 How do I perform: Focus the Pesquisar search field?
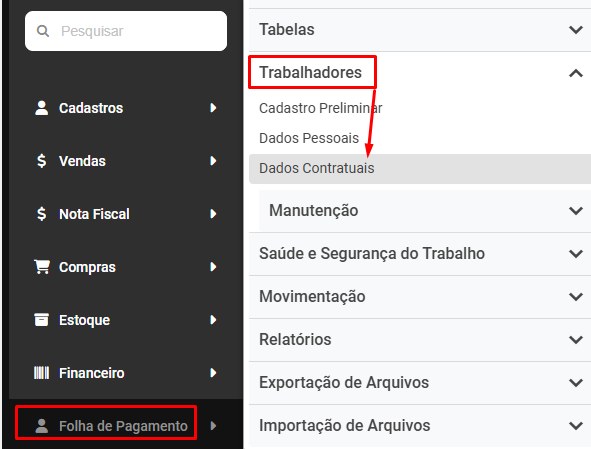point(126,31)
